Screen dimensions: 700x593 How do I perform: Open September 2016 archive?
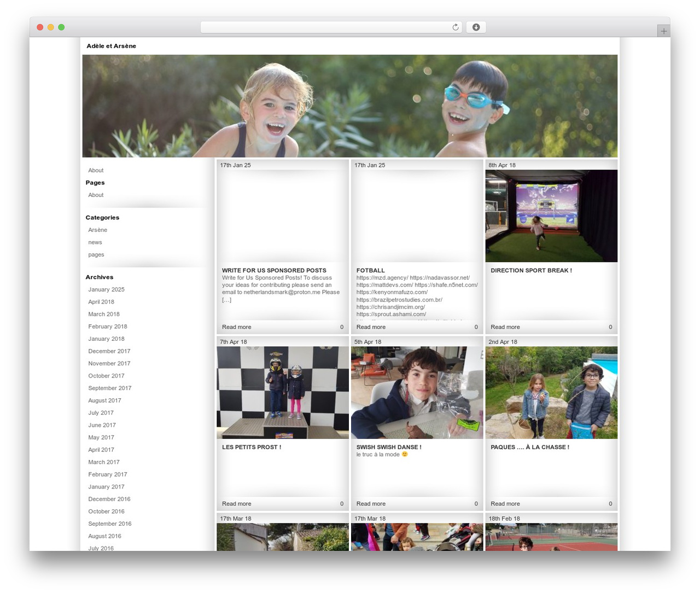point(110,524)
